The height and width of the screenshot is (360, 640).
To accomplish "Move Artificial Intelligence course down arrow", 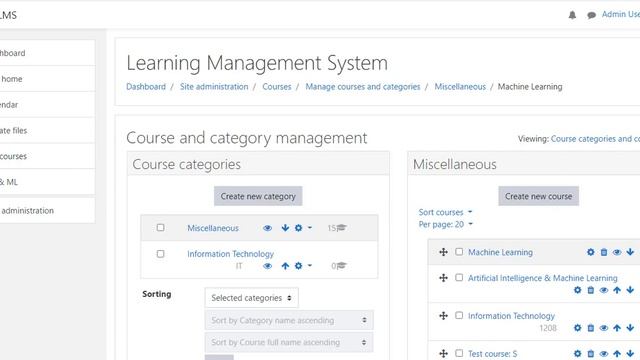I will (x=630, y=290).
